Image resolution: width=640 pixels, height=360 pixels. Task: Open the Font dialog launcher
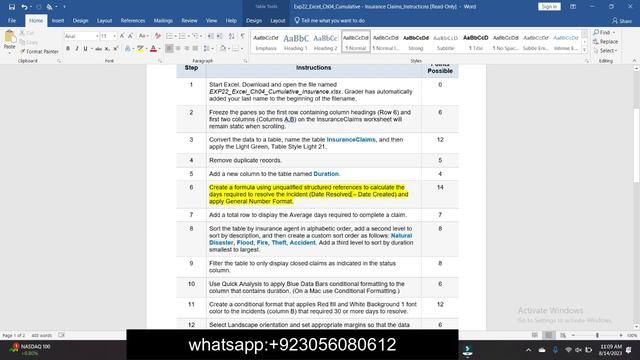pyautogui.click(x=160, y=61)
